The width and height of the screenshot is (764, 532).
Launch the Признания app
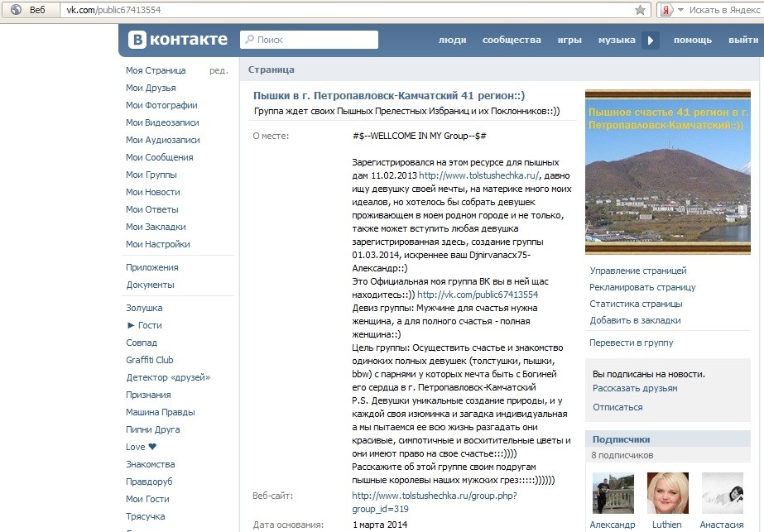149,395
